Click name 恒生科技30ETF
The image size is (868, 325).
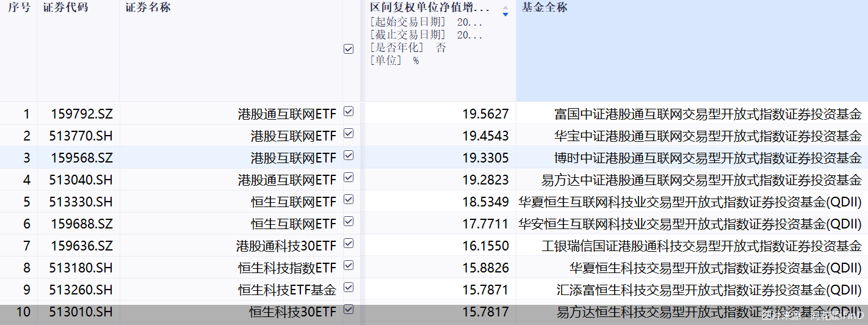click(x=293, y=312)
